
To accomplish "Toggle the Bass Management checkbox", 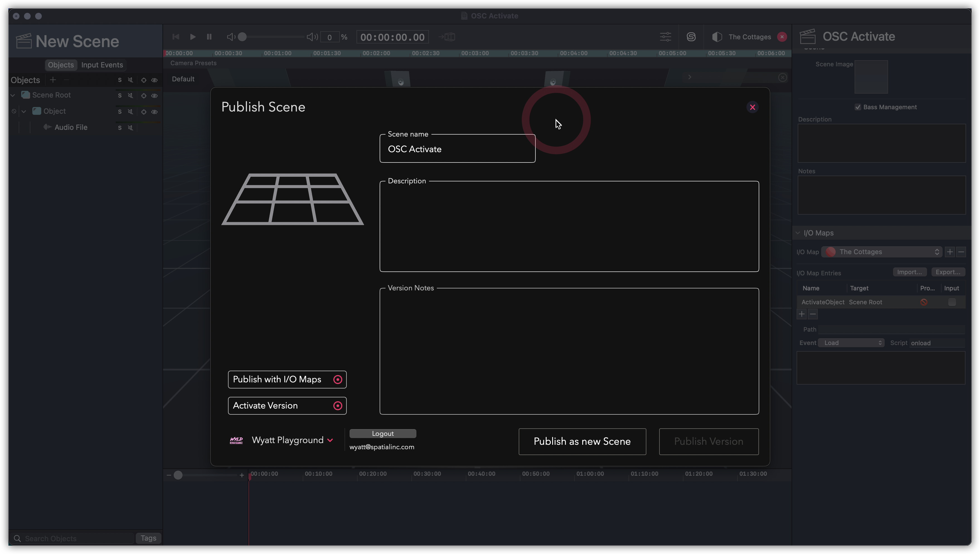I will click(x=857, y=107).
